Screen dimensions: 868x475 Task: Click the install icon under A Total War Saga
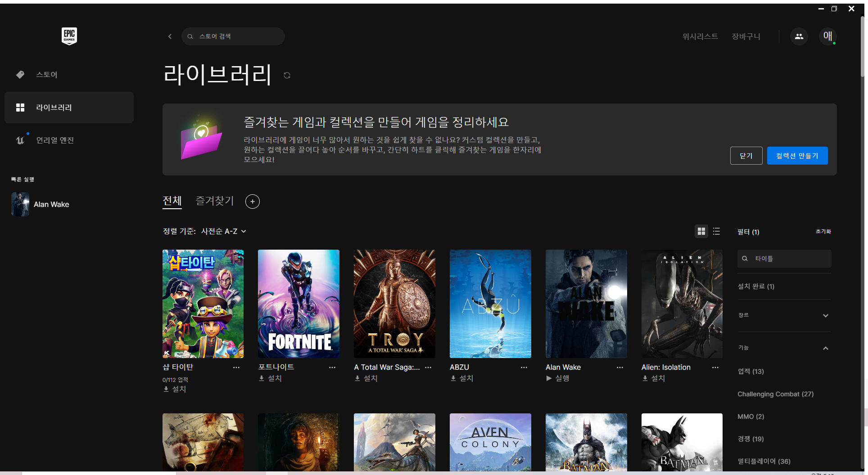357,378
